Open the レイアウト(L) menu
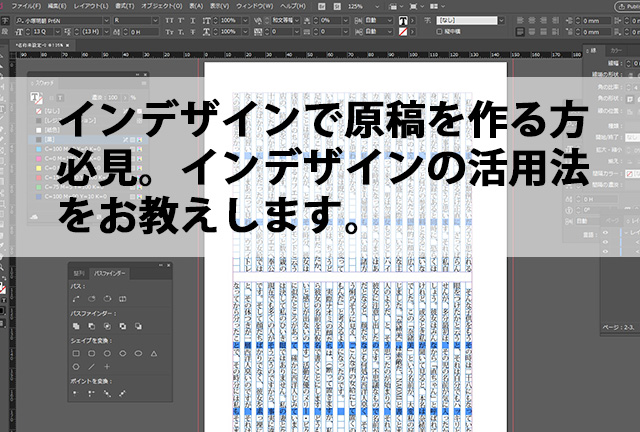 tap(91, 7)
